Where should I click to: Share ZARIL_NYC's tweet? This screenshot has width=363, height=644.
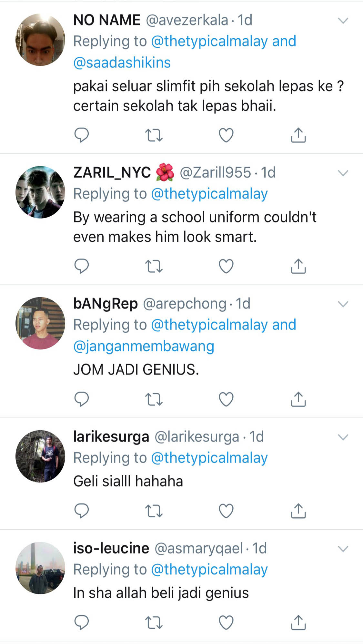coord(298,266)
